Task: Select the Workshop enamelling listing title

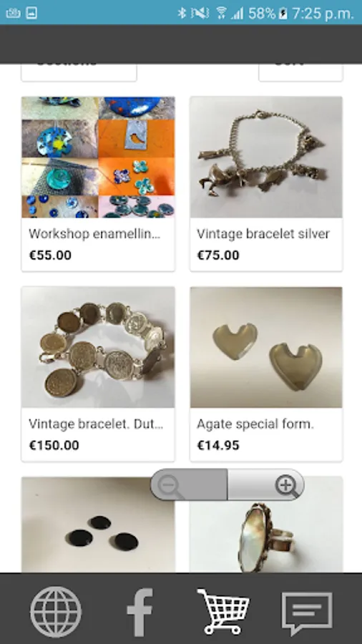Action: point(94,234)
